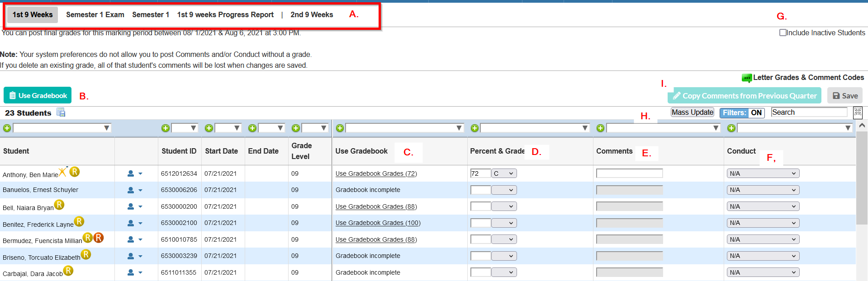Click Use Gradebook Grades (100) link
The width and height of the screenshot is (868, 281).
(378, 223)
